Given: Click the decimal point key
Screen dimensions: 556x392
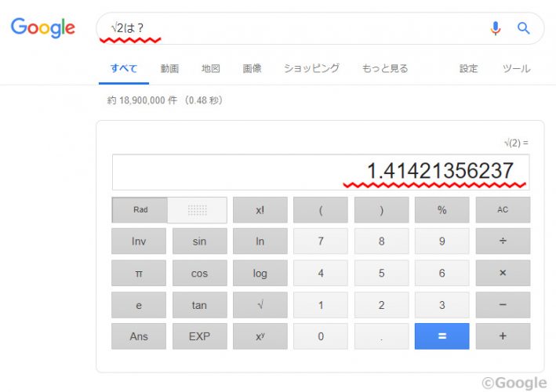Looking at the screenshot, I should click(382, 336).
